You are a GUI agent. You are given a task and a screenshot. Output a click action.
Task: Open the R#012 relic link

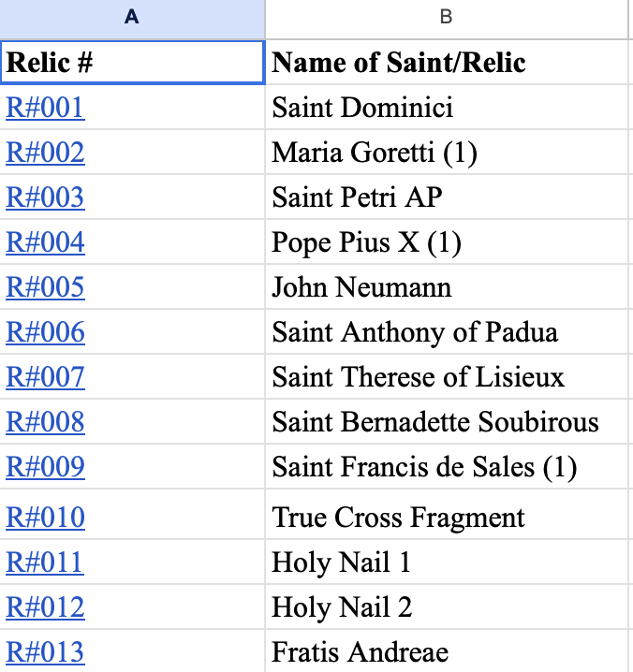(x=45, y=607)
